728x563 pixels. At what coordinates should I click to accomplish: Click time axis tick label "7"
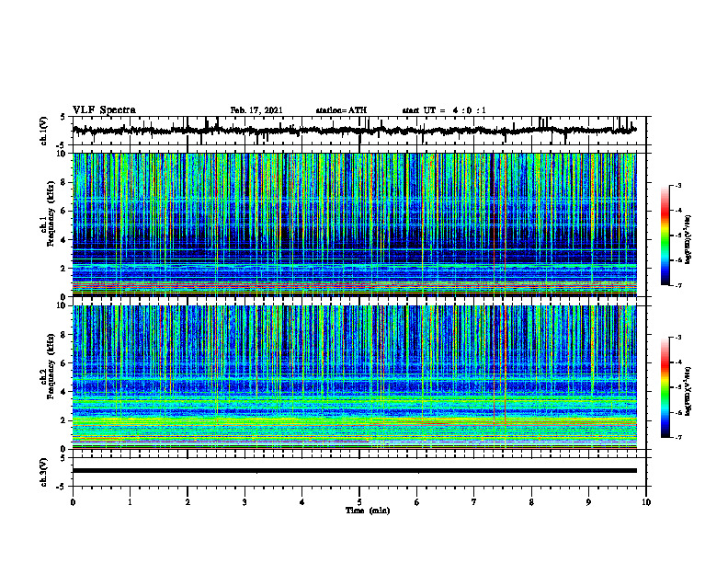474,502
